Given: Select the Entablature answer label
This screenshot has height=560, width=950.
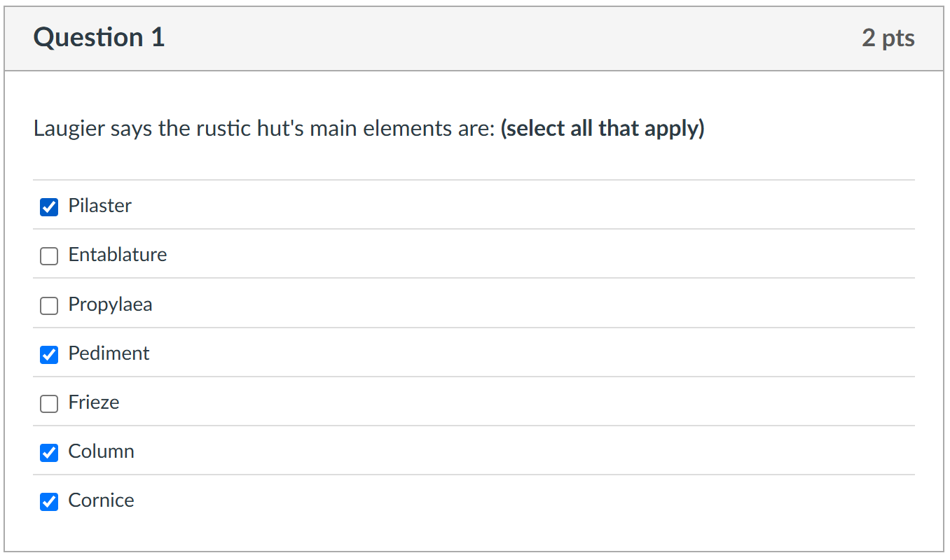Looking at the screenshot, I should (x=117, y=255).
